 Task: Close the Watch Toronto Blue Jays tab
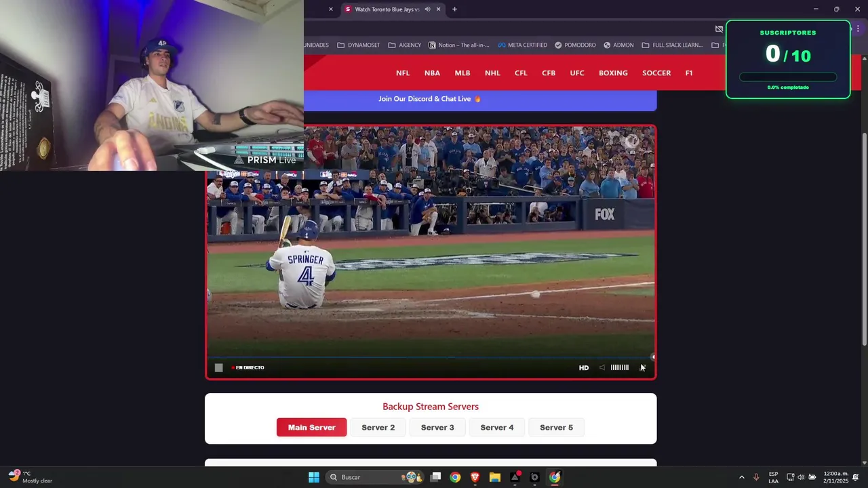(x=438, y=9)
